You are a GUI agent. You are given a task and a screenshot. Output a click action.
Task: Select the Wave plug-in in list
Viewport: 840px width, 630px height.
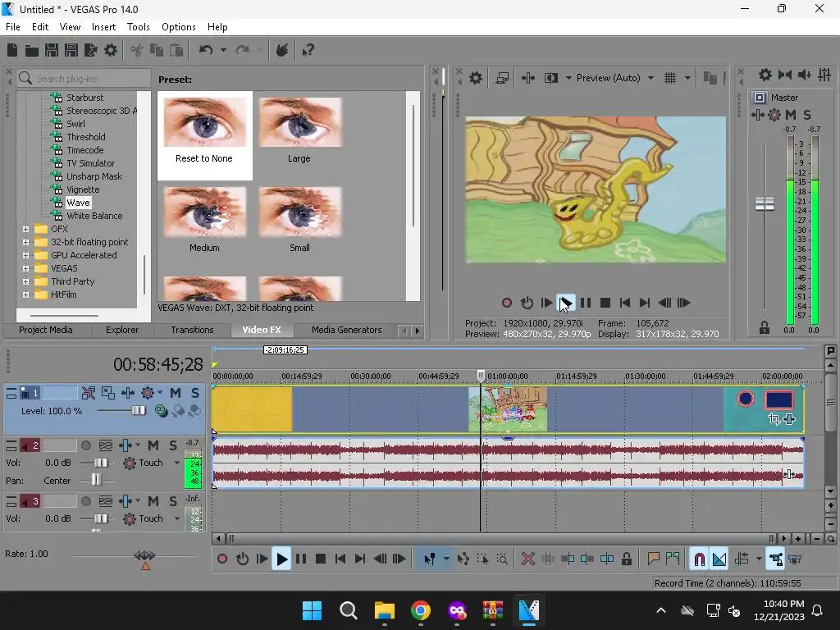click(78, 203)
